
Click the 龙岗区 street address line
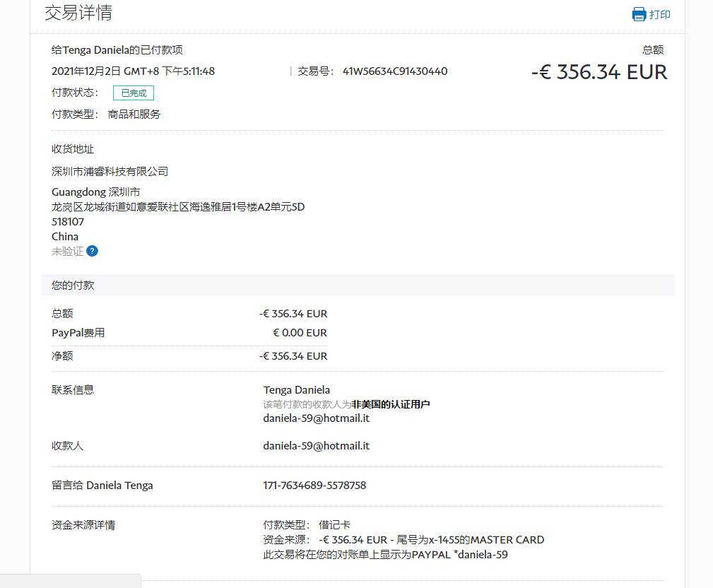[177, 207]
